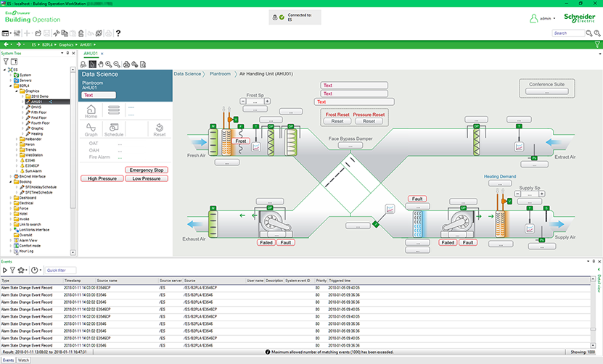Click the print icon in graphics toolbar
Viewport: 603px width, 364px height.
click(x=126, y=65)
